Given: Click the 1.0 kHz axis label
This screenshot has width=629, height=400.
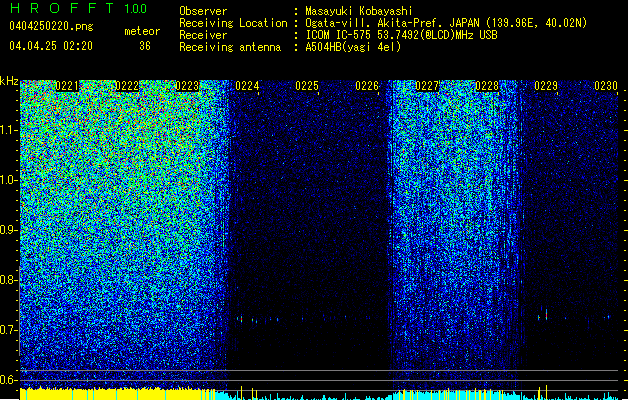Looking at the screenshot, I should click(9, 180).
